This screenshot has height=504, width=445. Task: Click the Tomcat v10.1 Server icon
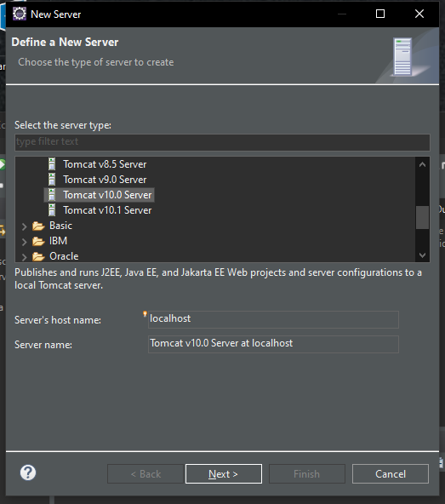point(52,210)
